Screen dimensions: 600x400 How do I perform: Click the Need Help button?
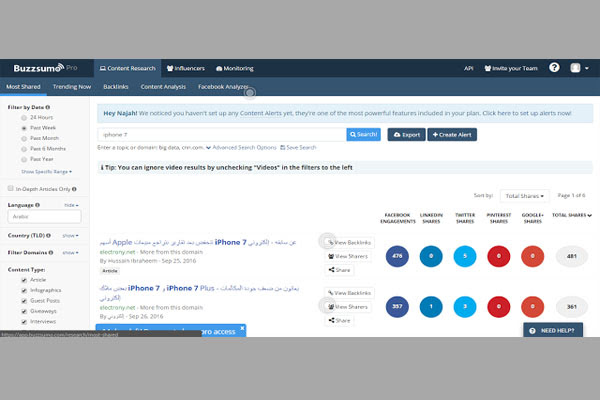coord(553,330)
